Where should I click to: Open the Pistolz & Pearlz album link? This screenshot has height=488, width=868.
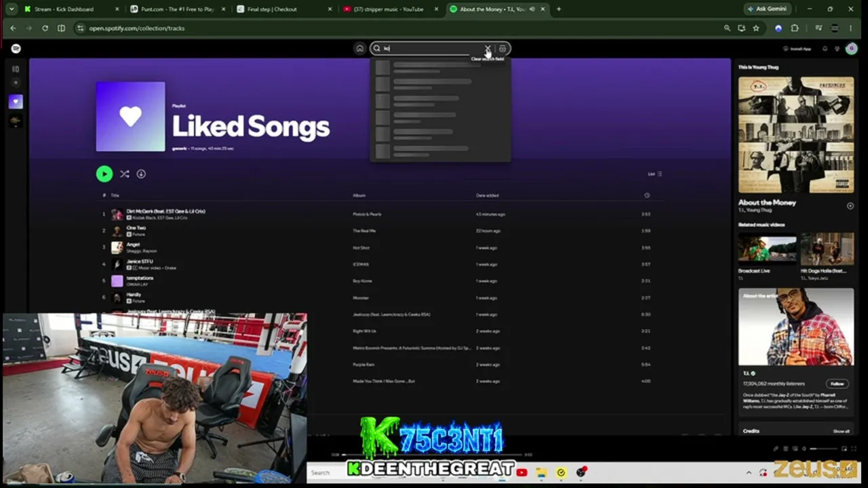coord(367,214)
